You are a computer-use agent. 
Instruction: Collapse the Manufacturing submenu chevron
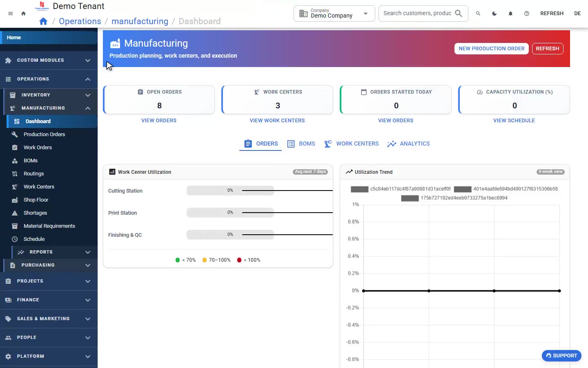tap(88, 108)
